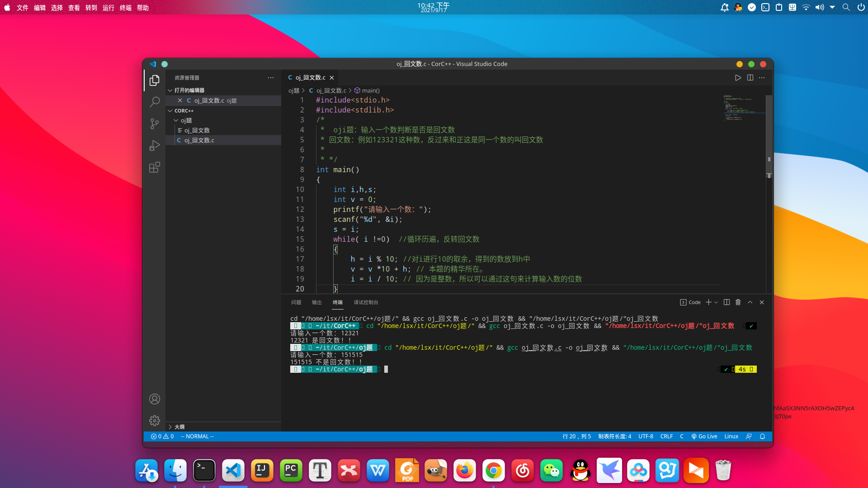This screenshot has height=488, width=868.
Task: Split the terminal panel
Action: pyautogui.click(x=726, y=302)
